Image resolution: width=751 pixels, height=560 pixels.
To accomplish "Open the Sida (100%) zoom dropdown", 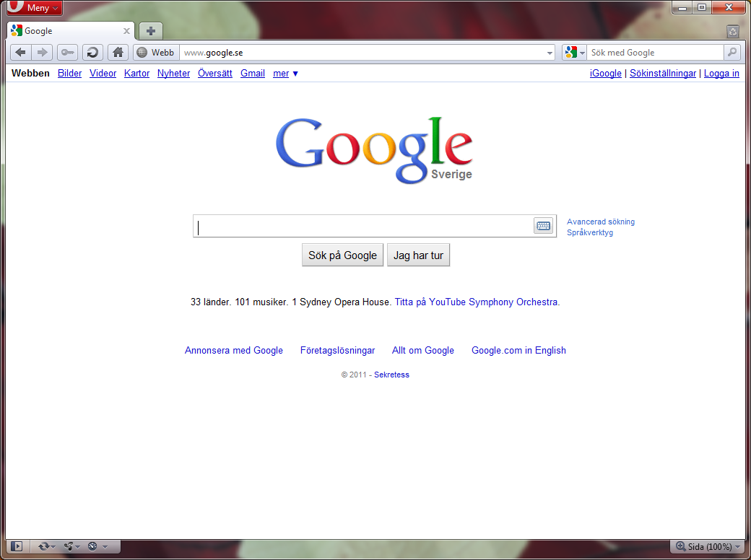I will point(709,546).
